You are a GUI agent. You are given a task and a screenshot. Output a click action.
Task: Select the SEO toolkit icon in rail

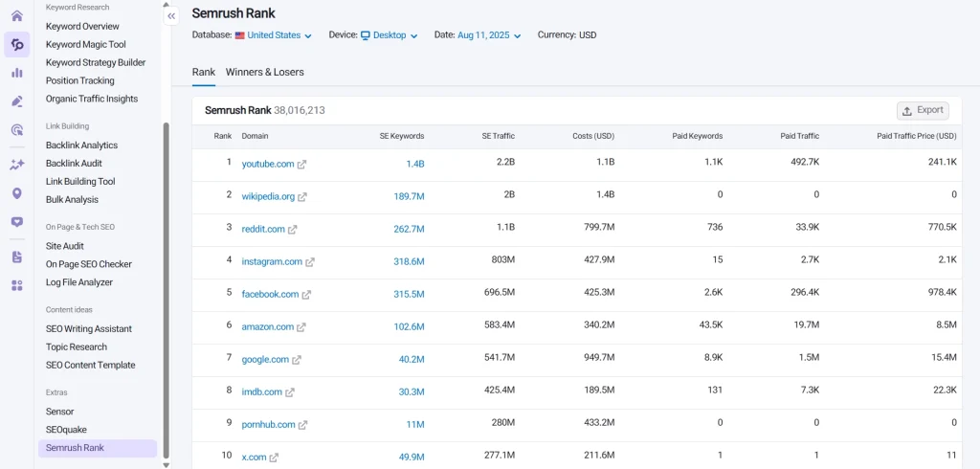[17, 44]
